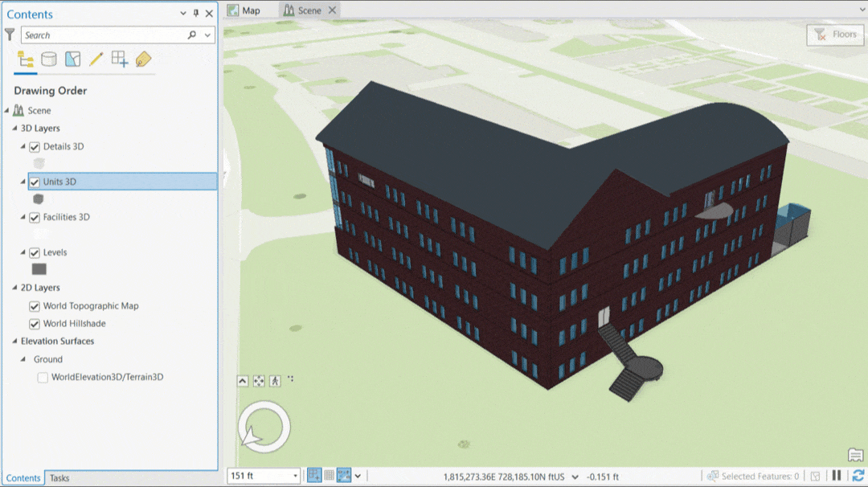
Task: Disable the World Topographic Map layer
Action: [x=34, y=305]
